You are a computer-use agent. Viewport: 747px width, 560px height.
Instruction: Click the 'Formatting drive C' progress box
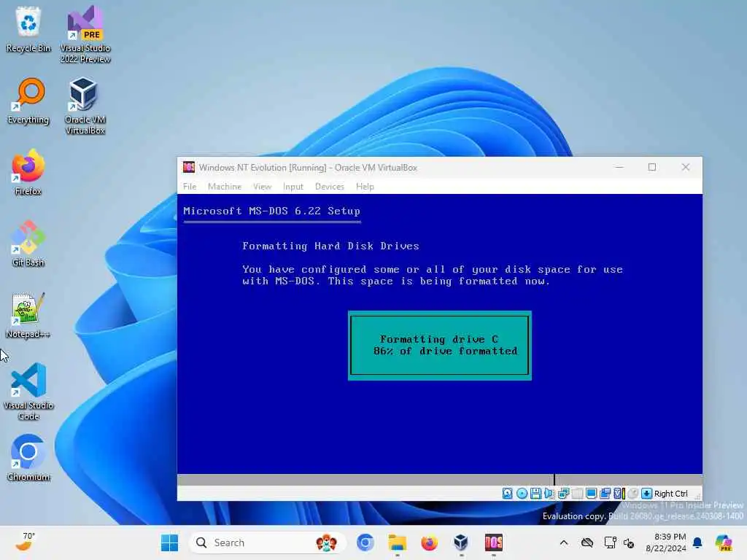(440, 346)
